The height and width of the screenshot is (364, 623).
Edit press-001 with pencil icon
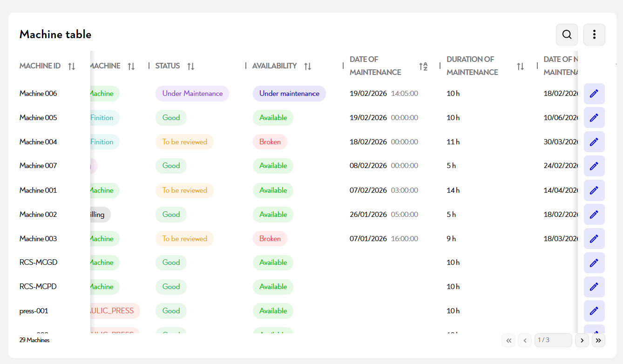coord(594,311)
